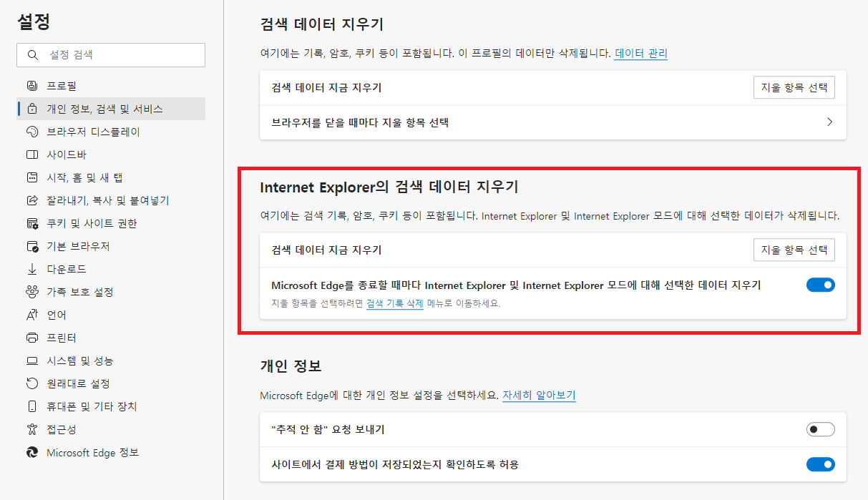
Task: Click the lock icon for 개인 정보, 검색 및 서비스
Action: (31, 109)
